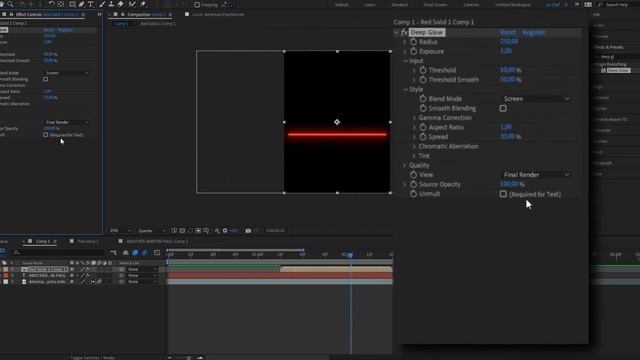
Task: Click the Source Opacity value 100,00 %
Action: pyautogui.click(x=512, y=184)
